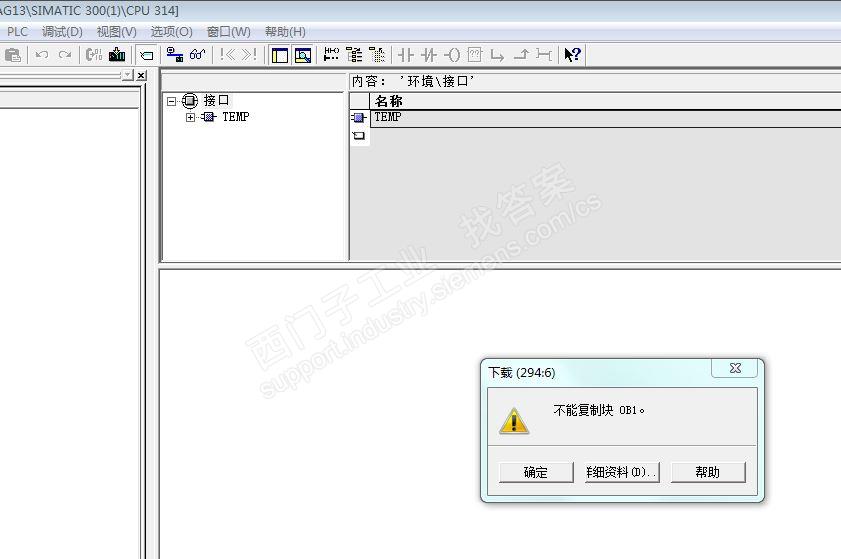
Task: Click the open branch icon
Action: [x=497, y=55]
